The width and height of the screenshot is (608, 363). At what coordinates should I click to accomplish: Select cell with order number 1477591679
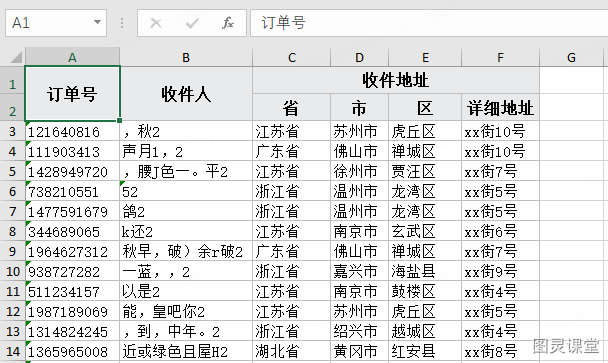click(x=73, y=211)
